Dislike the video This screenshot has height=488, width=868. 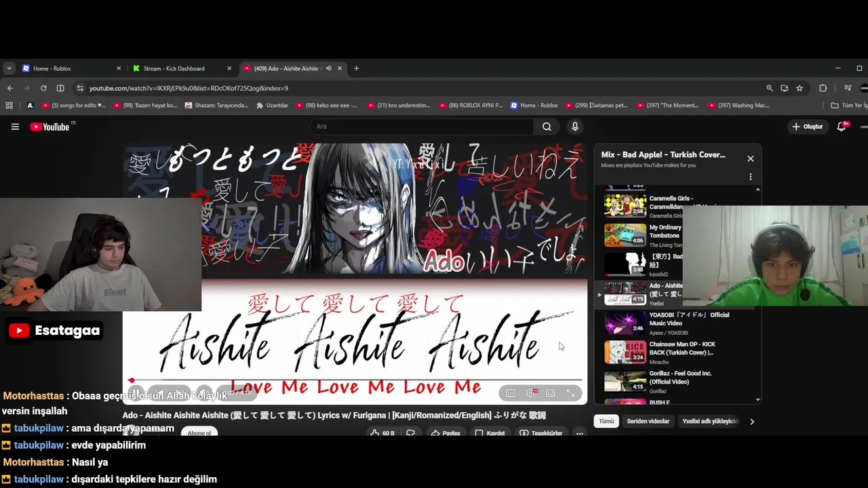[x=411, y=433]
